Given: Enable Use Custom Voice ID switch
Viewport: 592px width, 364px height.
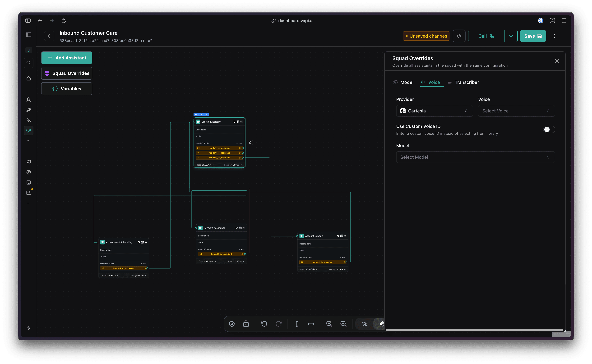Looking at the screenshot, I should [549, 129].
